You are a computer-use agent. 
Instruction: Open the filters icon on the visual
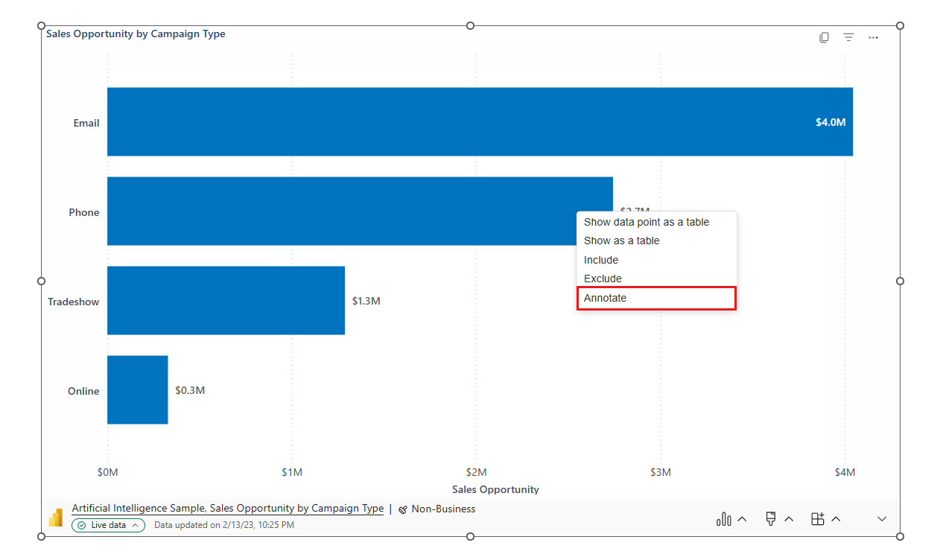click(848, 37)
